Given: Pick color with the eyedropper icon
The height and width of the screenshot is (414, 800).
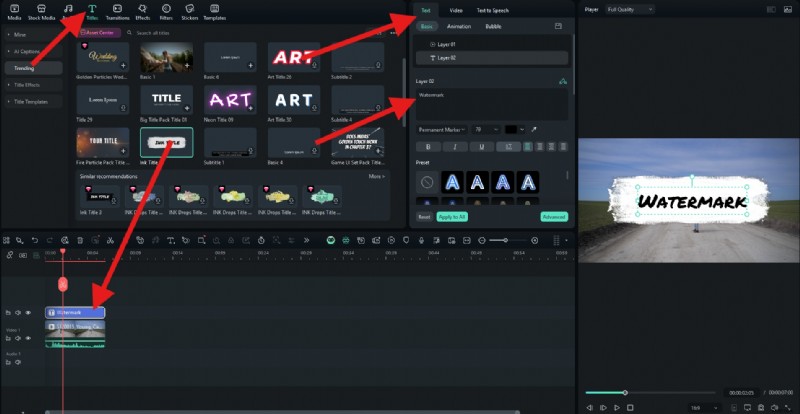Looking at the screenshot, I should (534, 130).
